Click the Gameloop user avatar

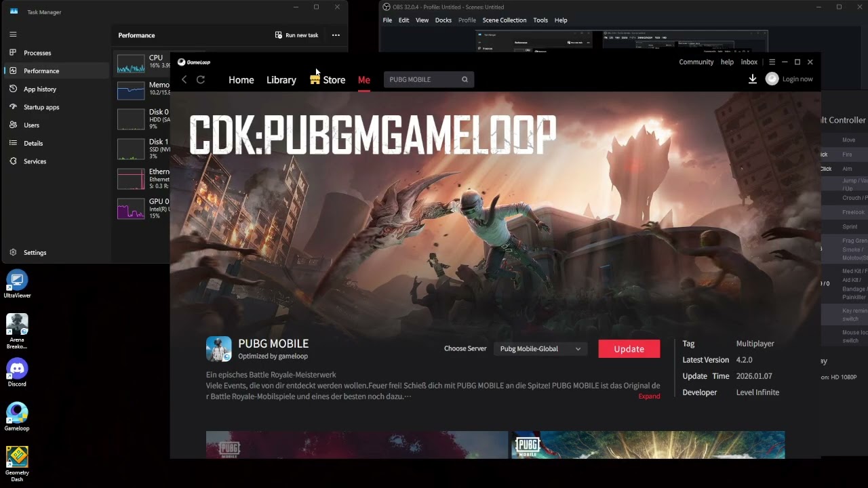772,79
